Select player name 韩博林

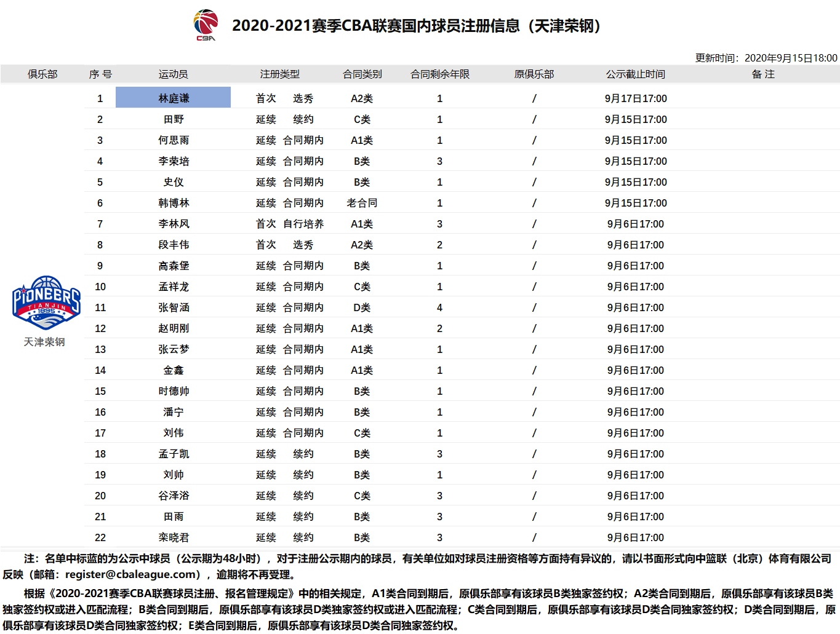click(x=174, y=203)
